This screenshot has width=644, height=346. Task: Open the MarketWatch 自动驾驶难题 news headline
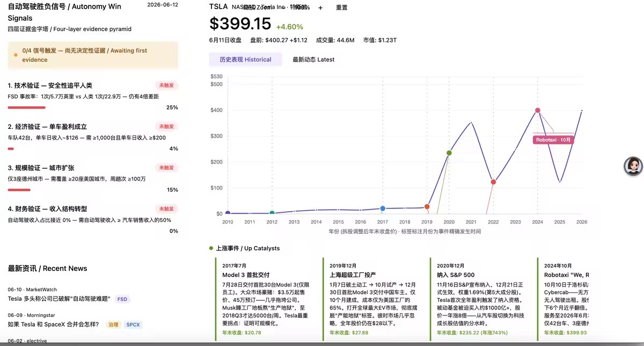59,299
